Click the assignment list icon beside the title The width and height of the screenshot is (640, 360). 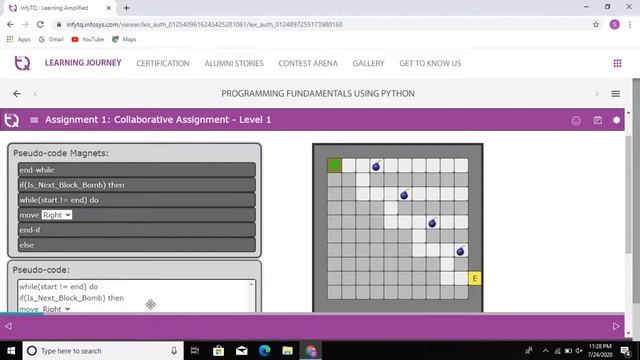(x=34, y=120)
